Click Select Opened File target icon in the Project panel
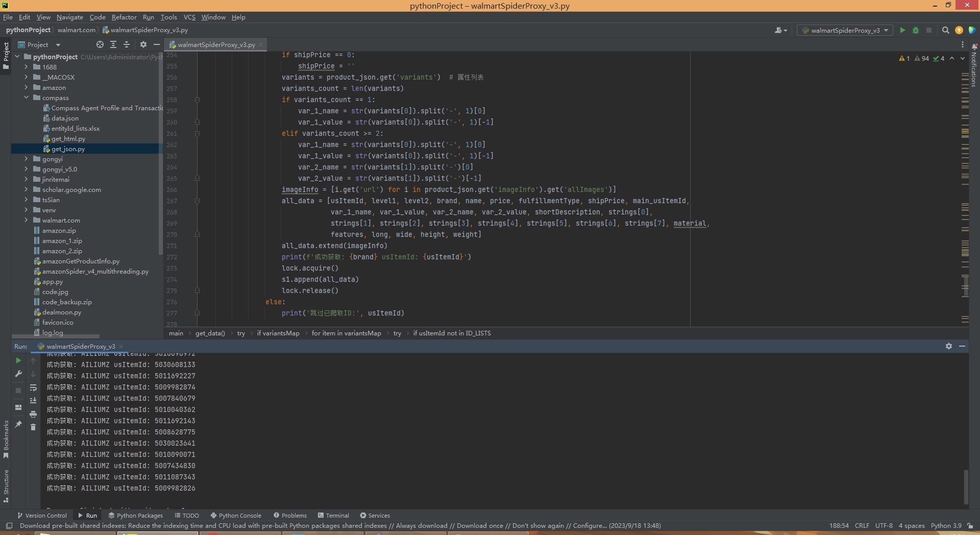Image resolution: width=980 pixels, height=535 pixels. (x=100, y=44)
